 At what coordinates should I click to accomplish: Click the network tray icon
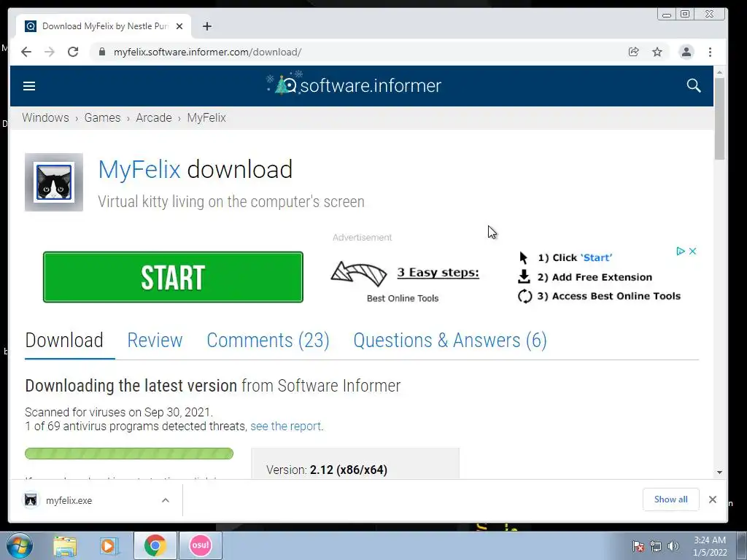pos(656,546)
